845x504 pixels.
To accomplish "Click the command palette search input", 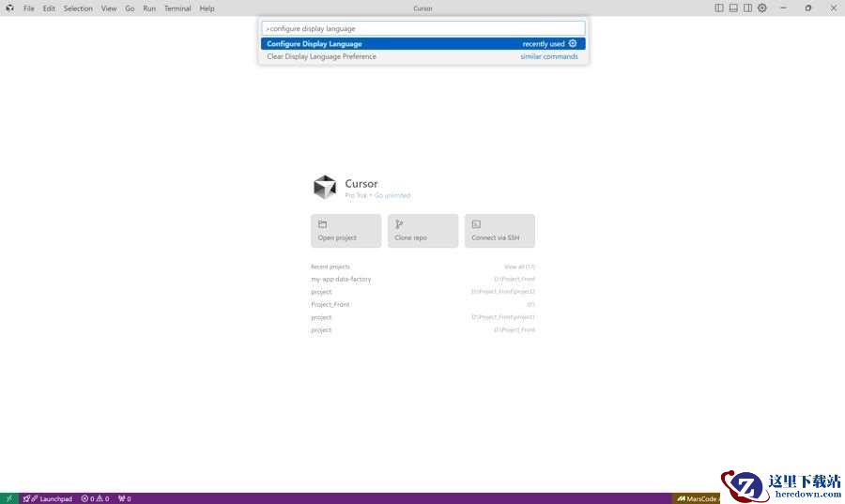I will coord(423,28).
